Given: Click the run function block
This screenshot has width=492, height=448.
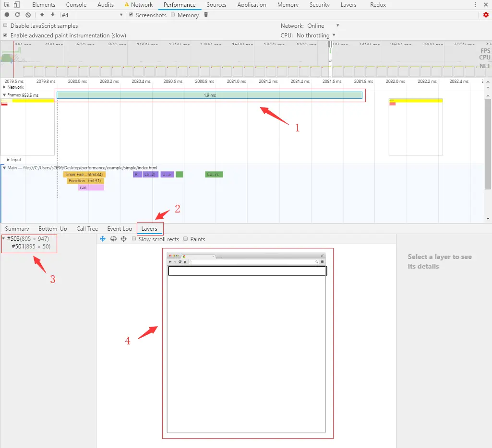Looking at the screenshot, I should point(91,188).
